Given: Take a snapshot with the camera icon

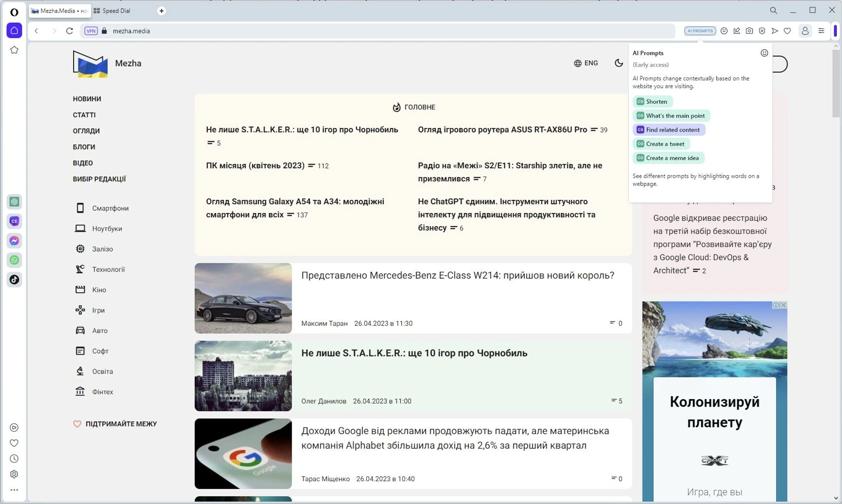Looking at the screenshot, I should [749, 31].
